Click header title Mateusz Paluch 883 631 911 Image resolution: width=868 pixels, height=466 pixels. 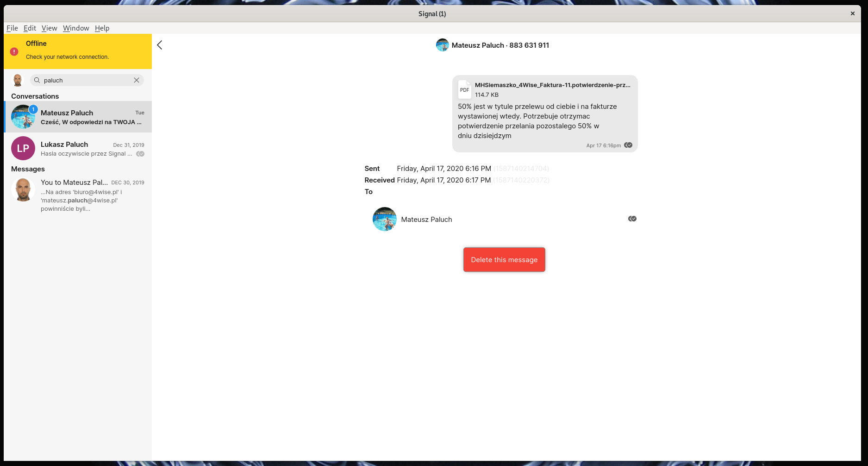coord(500,45)
